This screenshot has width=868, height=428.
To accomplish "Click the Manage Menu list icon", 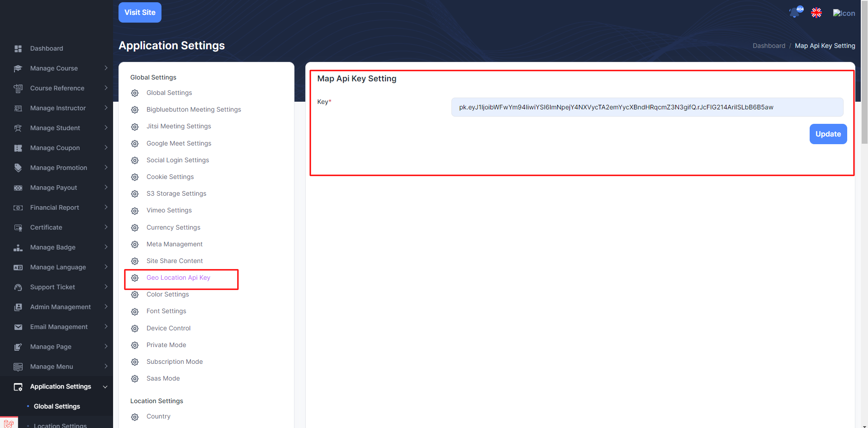I will coord(18,367).
